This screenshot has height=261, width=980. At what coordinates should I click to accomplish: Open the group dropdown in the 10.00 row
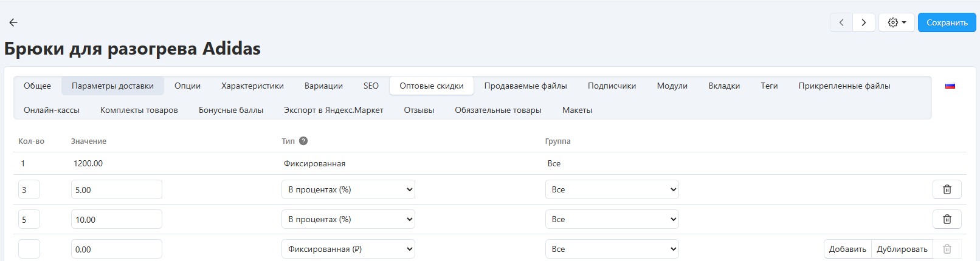tap(612, 219)
